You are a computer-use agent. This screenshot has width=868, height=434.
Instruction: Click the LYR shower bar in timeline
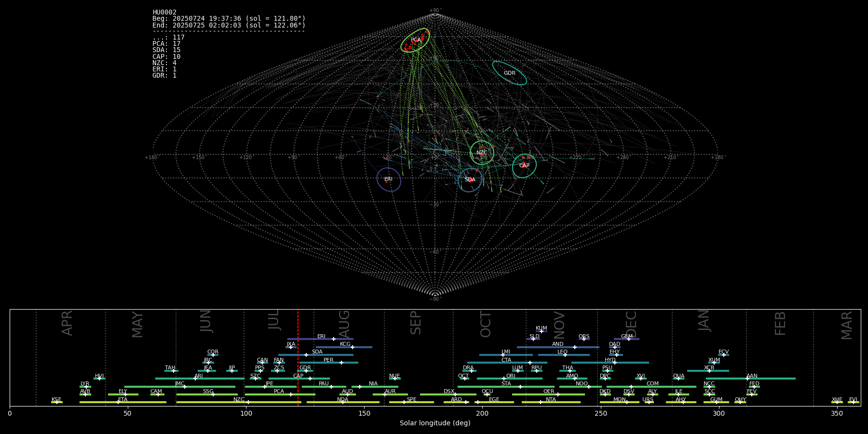[85, 387]
